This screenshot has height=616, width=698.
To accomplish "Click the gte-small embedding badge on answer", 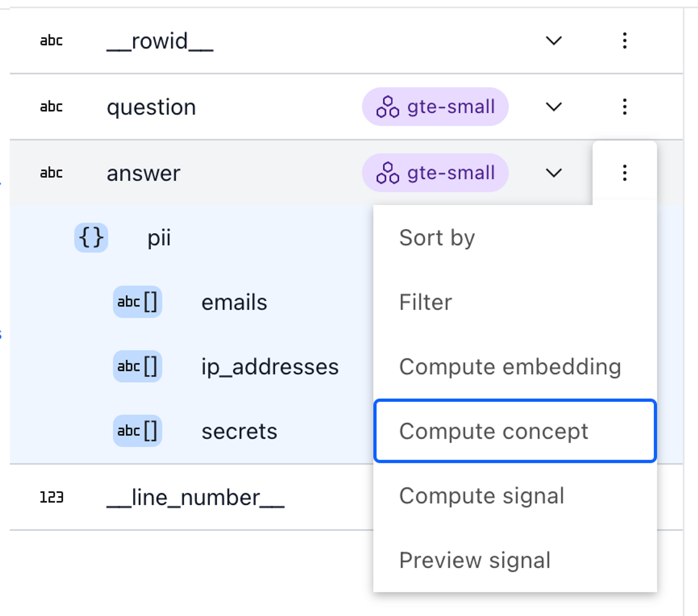I will point(435,173).
